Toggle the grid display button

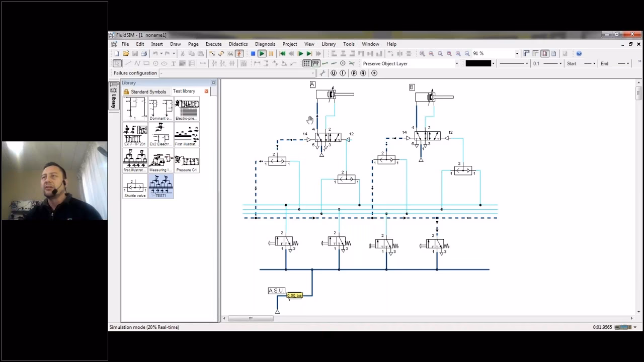[306, 63]
